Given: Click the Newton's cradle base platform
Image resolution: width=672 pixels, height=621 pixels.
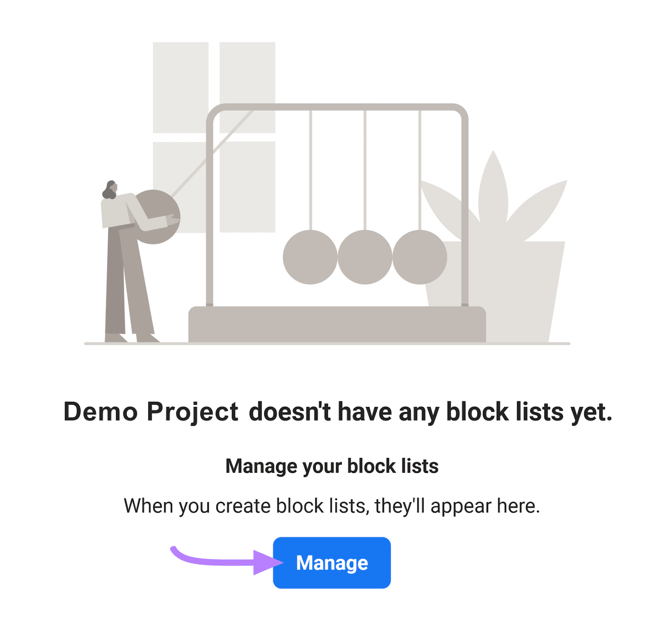Looking at the screenshot, I should point(336,323).
